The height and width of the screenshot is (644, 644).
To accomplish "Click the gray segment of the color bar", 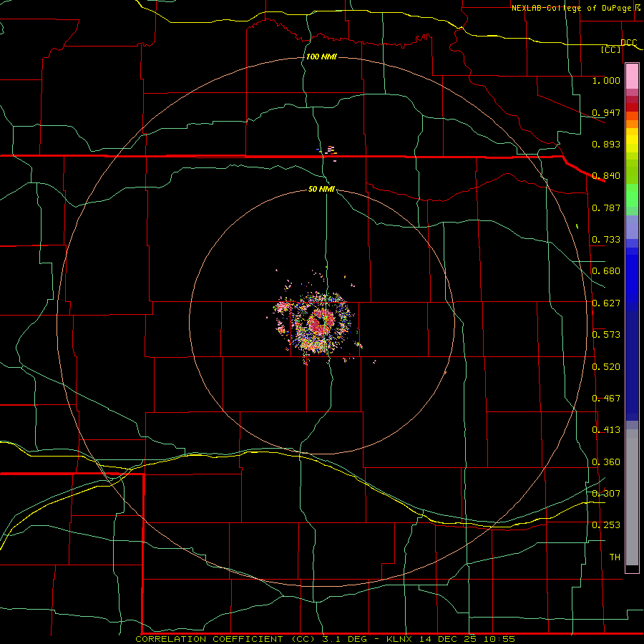I will [x=632, y=497].
